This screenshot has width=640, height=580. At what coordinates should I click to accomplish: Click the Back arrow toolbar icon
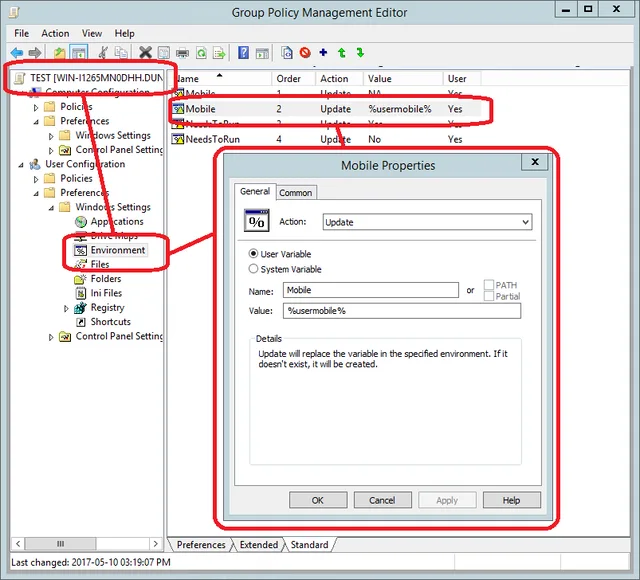coord(17,53)
